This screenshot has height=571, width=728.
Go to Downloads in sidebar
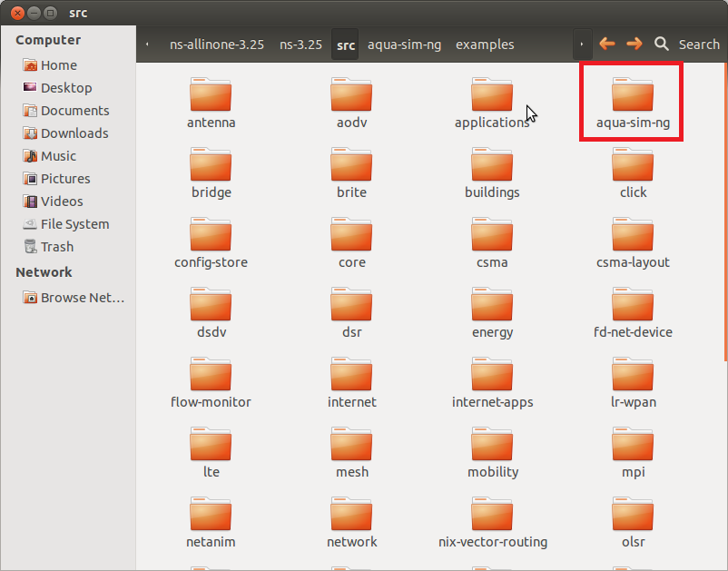pos(67,133)
